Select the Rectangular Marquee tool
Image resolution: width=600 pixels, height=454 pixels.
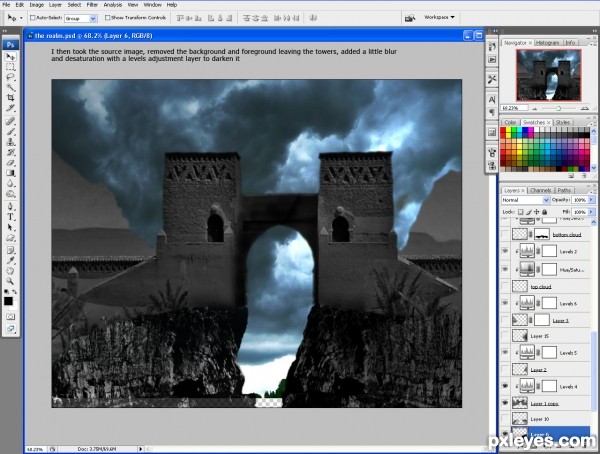10,67
